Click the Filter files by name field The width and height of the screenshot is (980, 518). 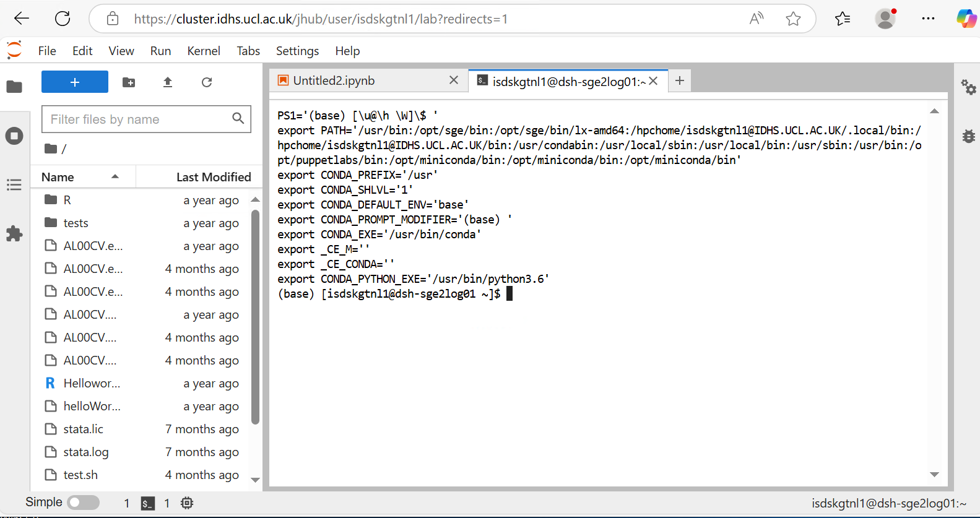click(146, 119)
